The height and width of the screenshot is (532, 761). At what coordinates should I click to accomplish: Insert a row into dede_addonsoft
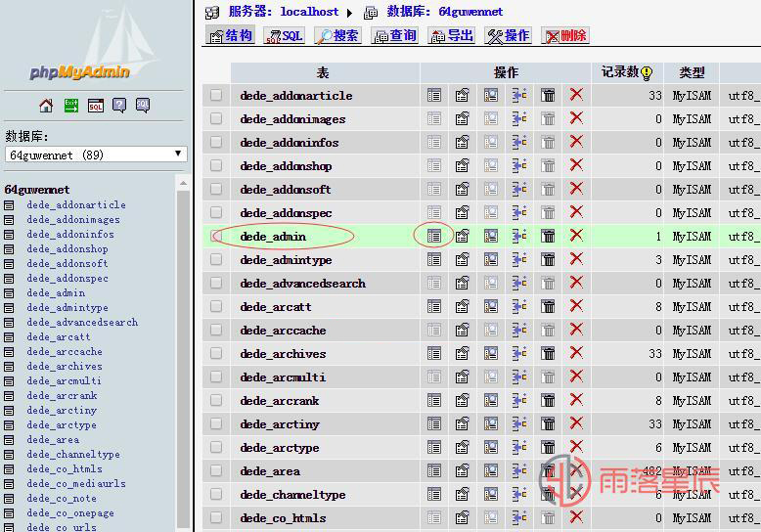tap(519, 190)
